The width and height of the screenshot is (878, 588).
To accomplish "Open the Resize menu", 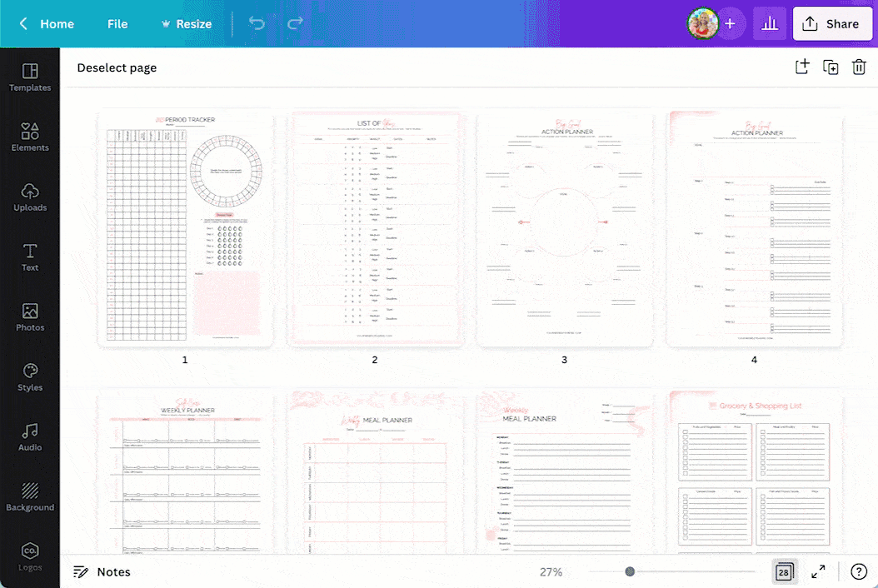I will coord(187,23).
